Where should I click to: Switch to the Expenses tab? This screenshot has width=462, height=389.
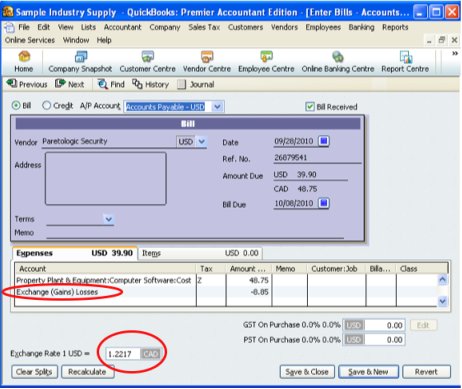[74, 253]
